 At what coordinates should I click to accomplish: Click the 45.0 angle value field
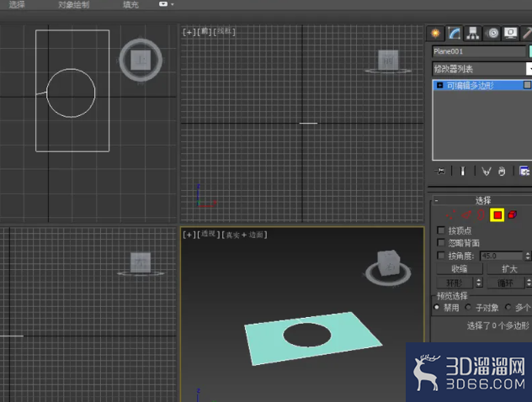[502, 256]
